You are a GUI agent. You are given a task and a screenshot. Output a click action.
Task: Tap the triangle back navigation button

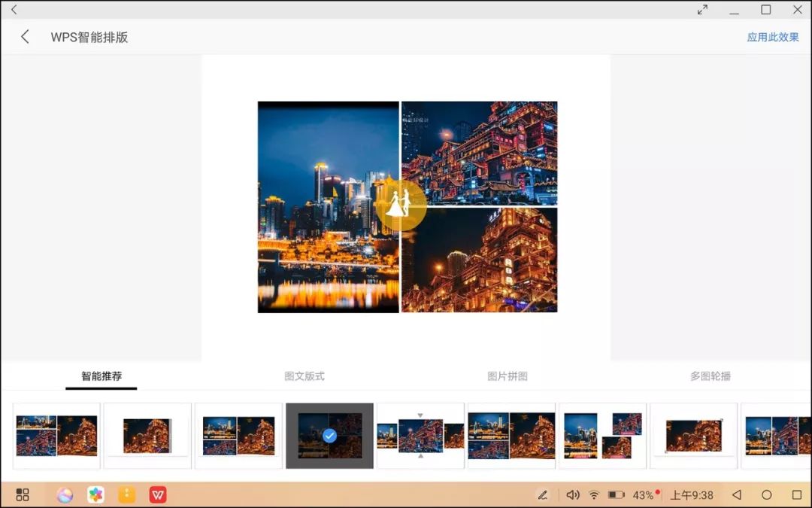pyautogui.click(x=737, y=494)
